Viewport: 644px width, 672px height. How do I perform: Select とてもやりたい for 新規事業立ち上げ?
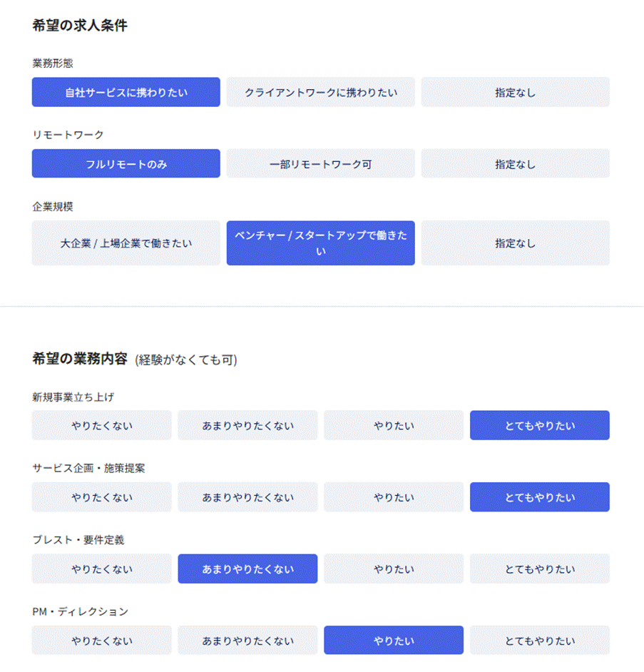point(539,425)
